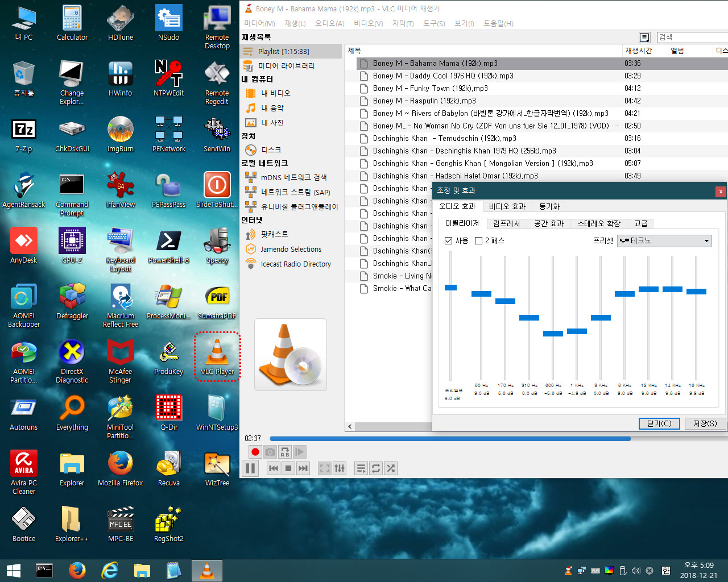Tick the 2 패스 checkbox
Screen dimensions: 728x582
(478, 240)
